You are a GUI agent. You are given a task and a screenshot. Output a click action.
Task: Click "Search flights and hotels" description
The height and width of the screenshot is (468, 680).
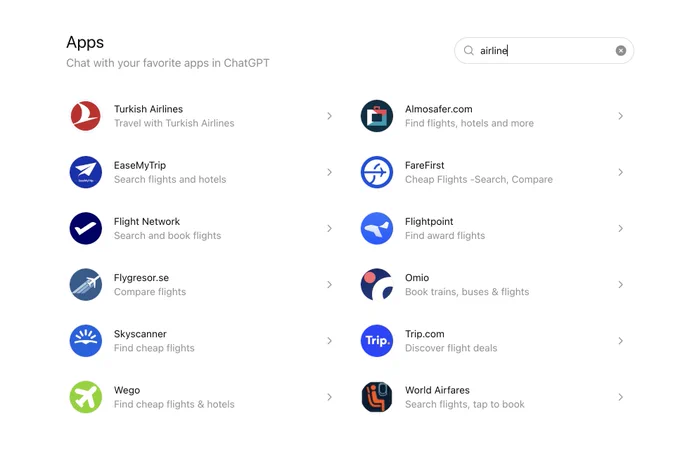(170, 179)
